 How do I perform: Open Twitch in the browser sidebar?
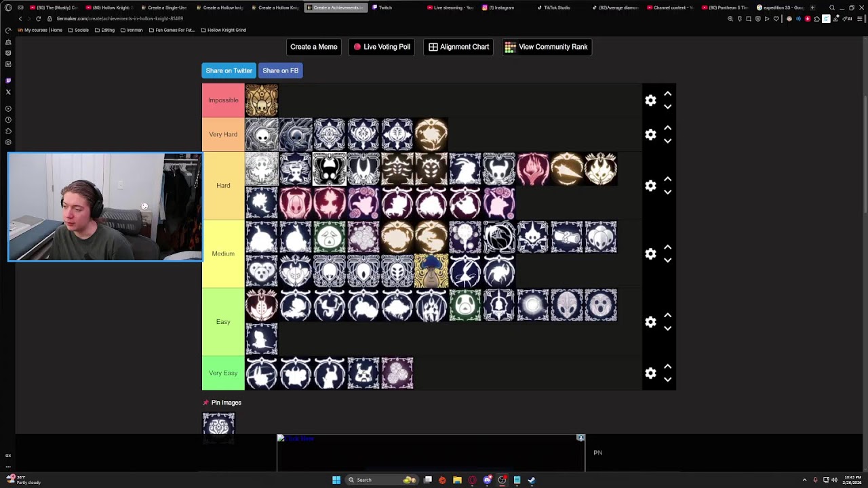(8, 80)
